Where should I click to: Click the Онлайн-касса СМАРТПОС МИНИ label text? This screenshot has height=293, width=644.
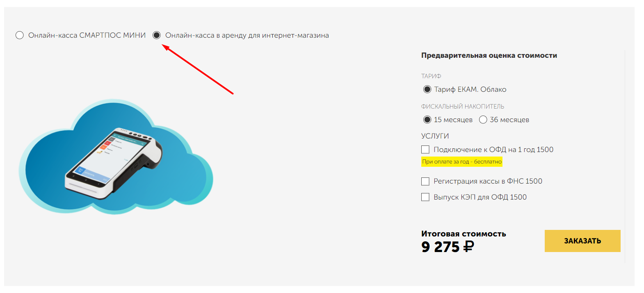[x=87, y=35]
